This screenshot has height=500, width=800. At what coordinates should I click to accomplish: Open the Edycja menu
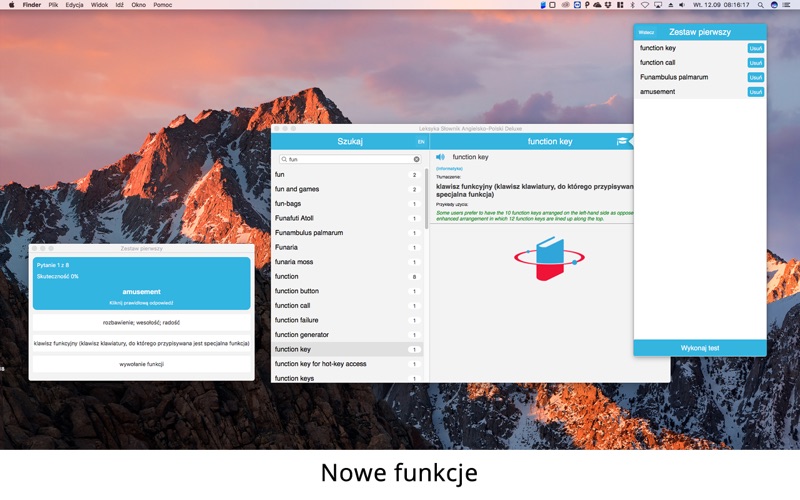[74, 5]
